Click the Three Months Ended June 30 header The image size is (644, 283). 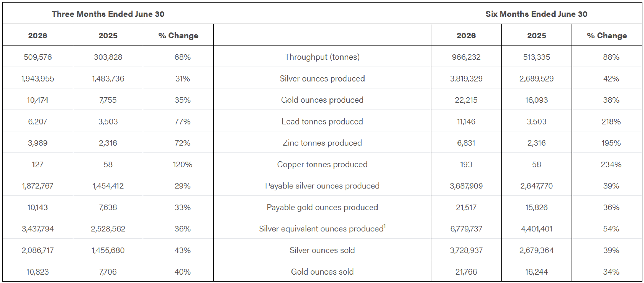pyautogui.click(x=108, y=14)
